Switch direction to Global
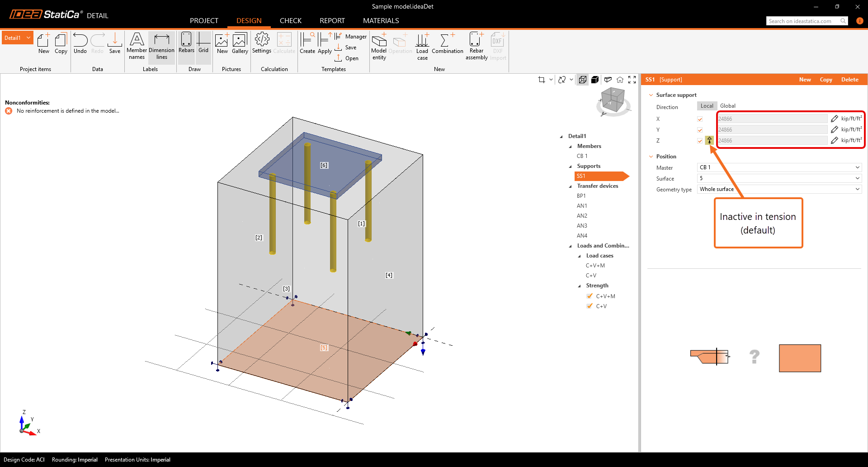 coord(727,106)
